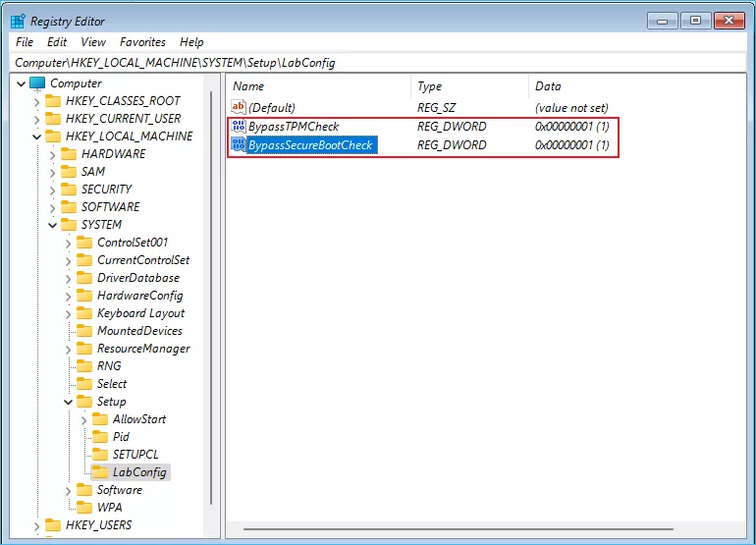Click the HKEY_LOCAL_MACHINE folder icon
This screenshot has width=756, height=545.
pyautogui.click(x=53, y=136)
